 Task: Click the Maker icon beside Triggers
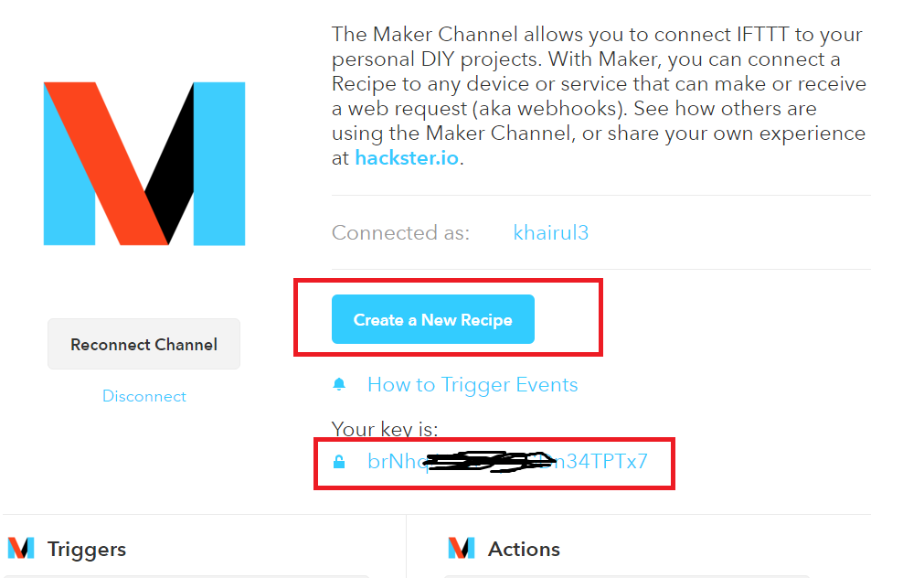point(21,549)
